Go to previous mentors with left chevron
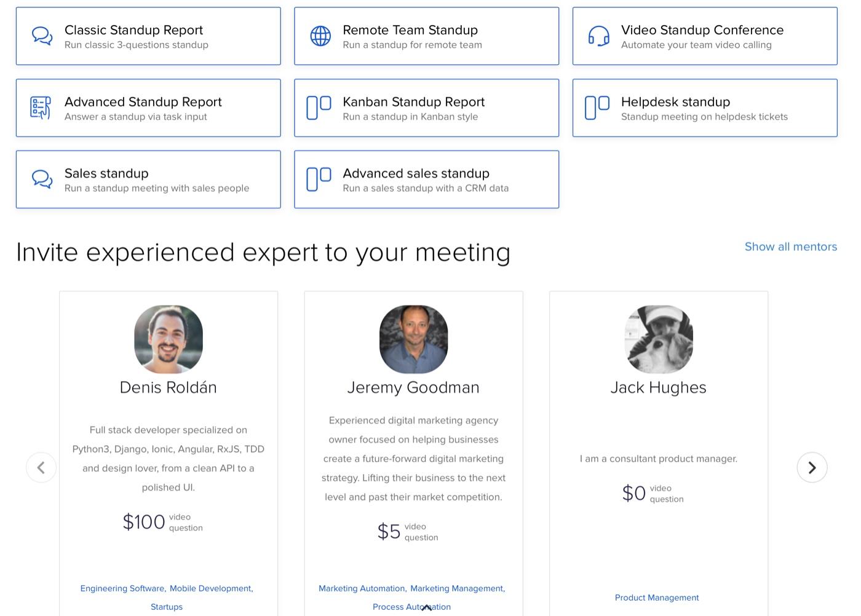This screenshot has height=616, width=861. (41, 468)
